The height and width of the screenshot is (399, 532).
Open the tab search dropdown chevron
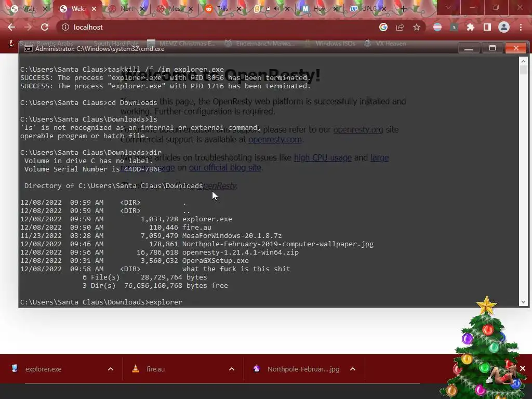(448, 7)
